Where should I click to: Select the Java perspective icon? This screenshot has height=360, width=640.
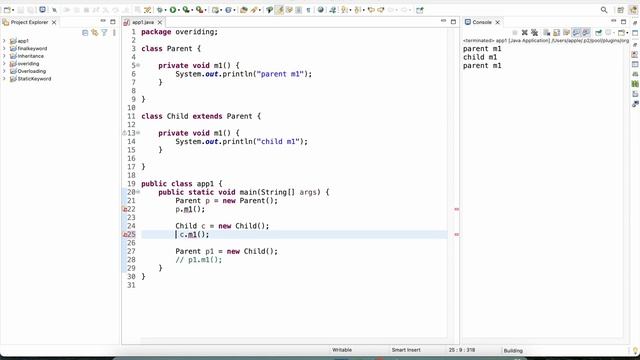click(633, 10)
